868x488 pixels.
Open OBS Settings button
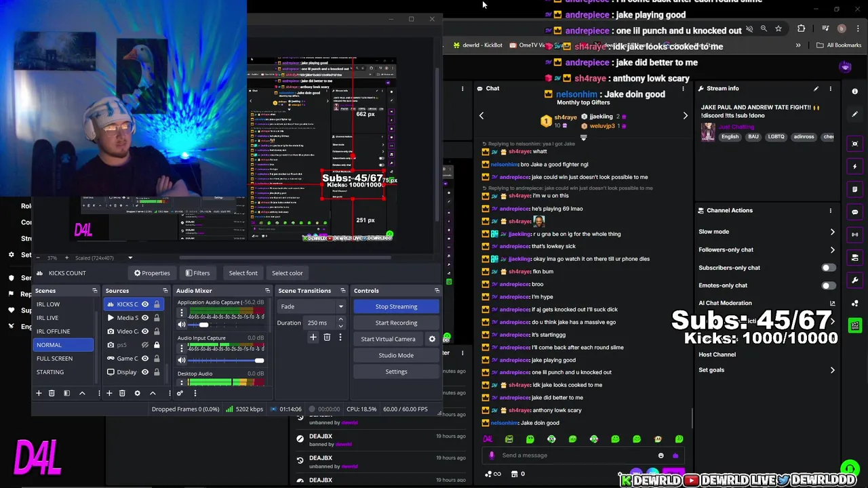pos(396,371)
